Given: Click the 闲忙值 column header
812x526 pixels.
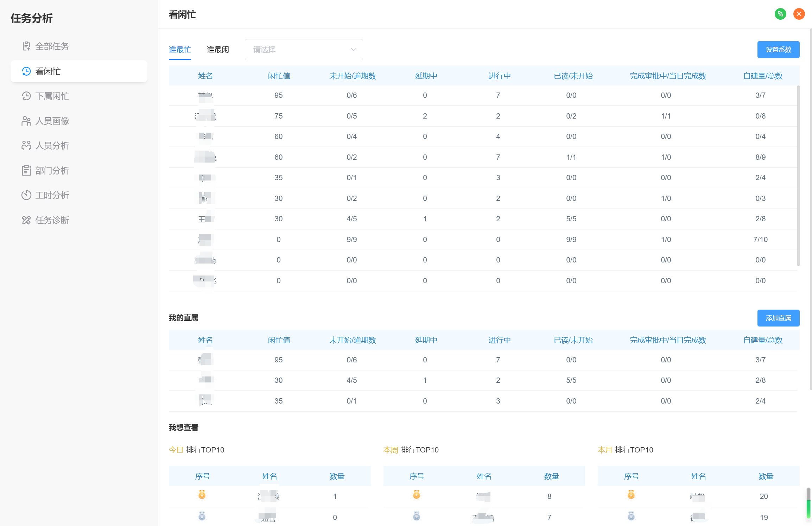Looking at the screenshot, I should click(x=278, y=76).
